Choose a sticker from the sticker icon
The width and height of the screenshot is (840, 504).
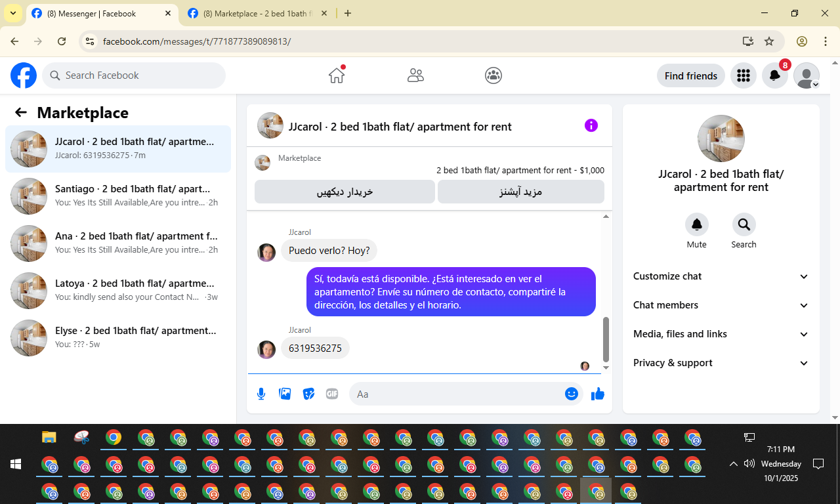(x=308, y=394)
